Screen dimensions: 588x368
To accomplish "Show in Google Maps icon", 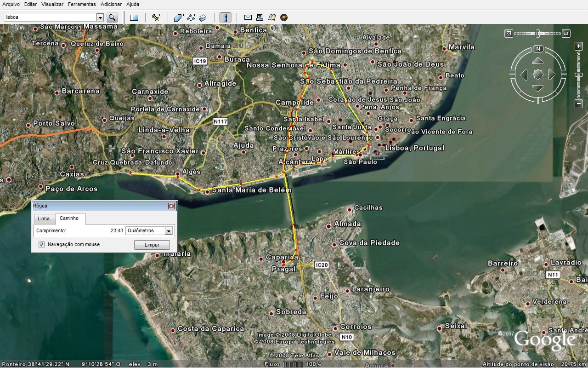I will click(x=271, y=17).
